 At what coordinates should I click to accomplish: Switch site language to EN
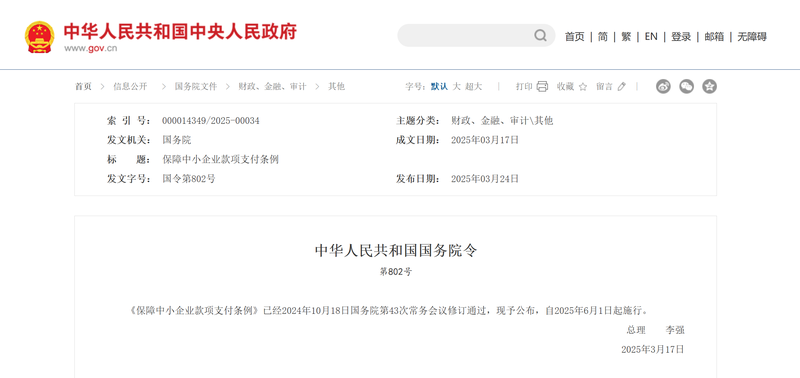pos(651,37)
